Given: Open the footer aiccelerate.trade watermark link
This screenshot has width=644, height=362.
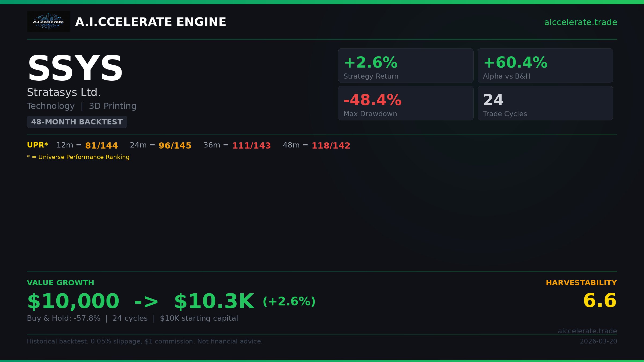Looking at the screenshot, I should (x=587, y=331).
